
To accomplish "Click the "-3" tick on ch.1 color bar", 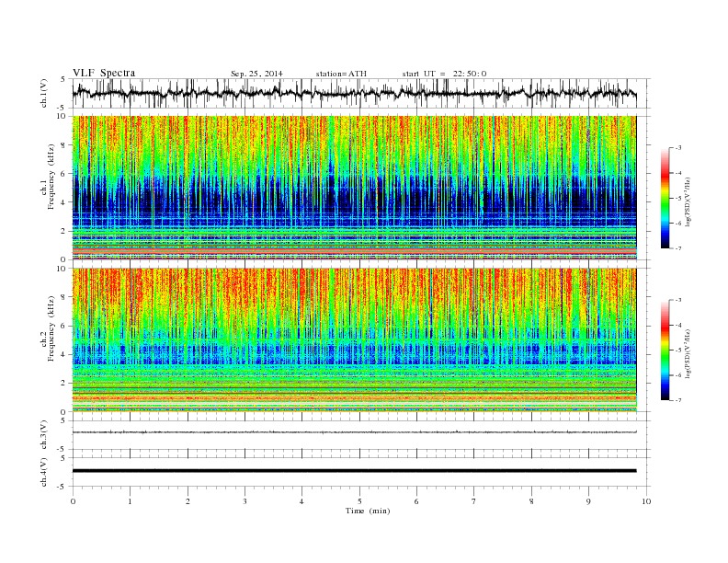I will tap(678, 148).
